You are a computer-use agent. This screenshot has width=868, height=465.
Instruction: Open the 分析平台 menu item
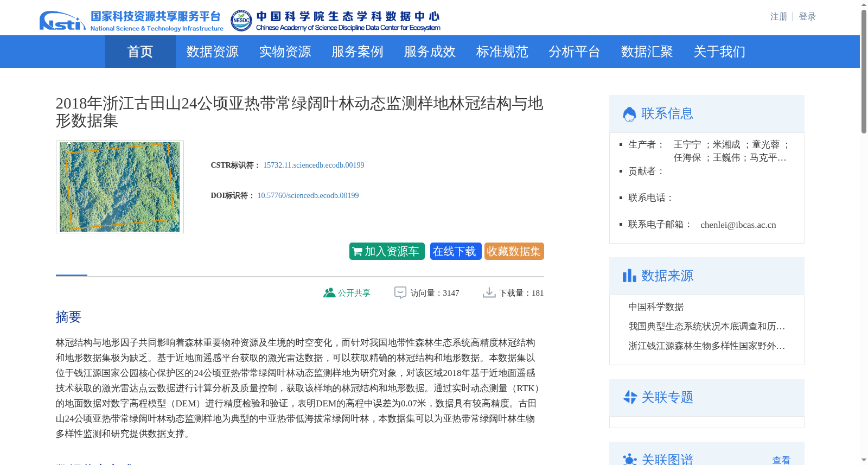(x=575, y=52)
